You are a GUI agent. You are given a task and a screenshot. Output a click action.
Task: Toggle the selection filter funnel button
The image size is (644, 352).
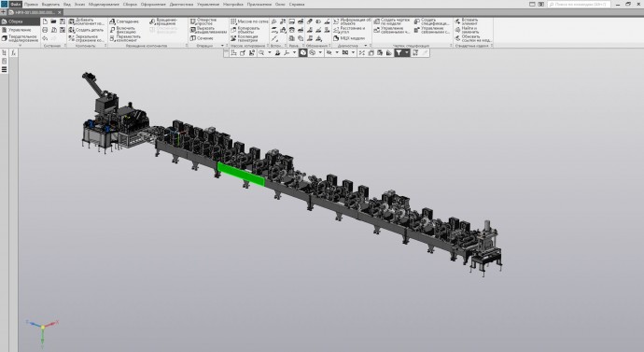[399, 52]
